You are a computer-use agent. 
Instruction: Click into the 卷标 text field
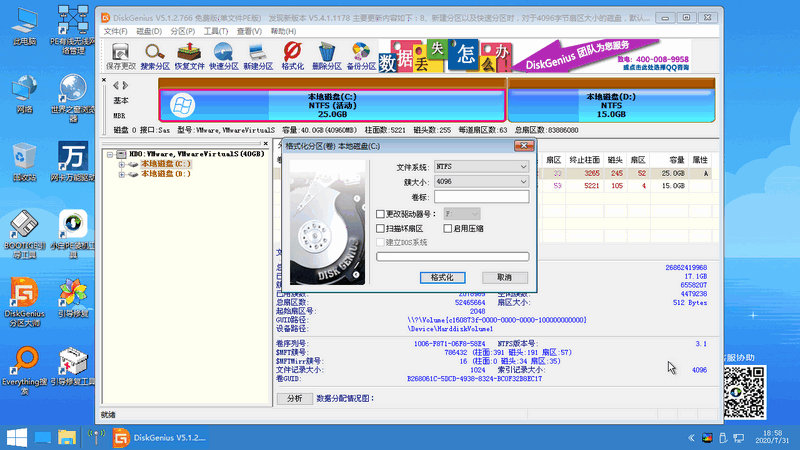coord(481,196)
